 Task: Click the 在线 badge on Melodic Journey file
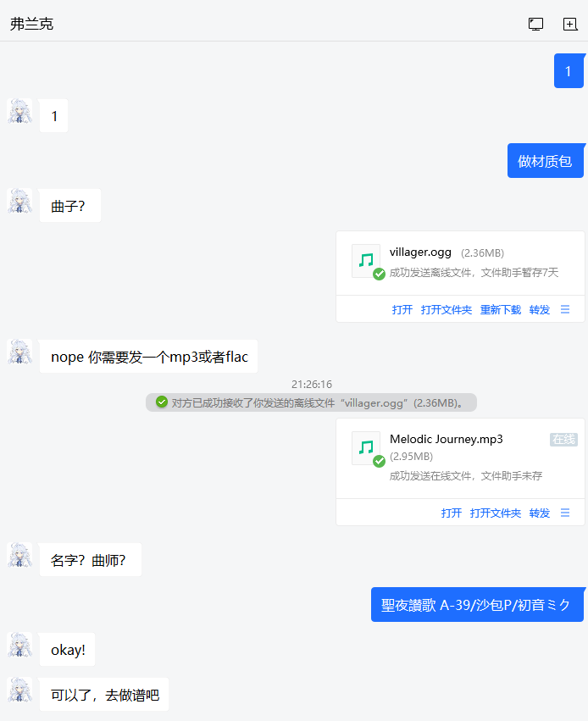point(563,440)
